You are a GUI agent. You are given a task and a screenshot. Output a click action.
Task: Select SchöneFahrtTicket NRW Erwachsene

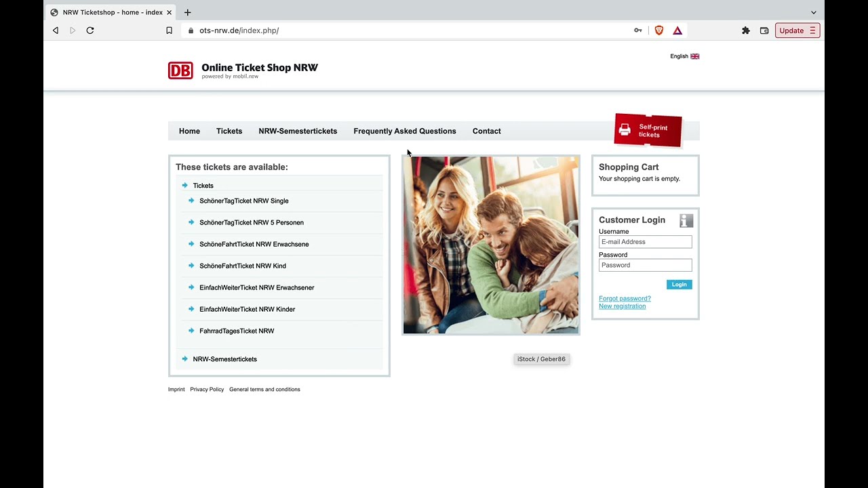[x=254, y=244]
